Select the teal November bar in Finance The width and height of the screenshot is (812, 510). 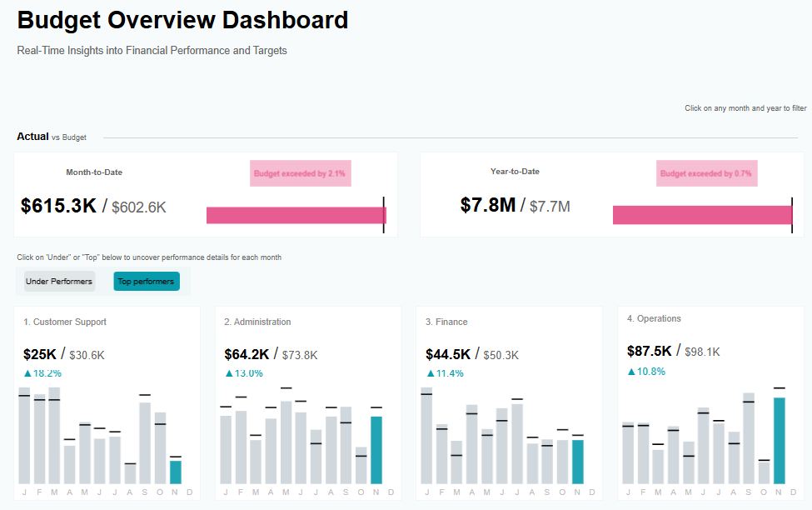click(578, 462)
